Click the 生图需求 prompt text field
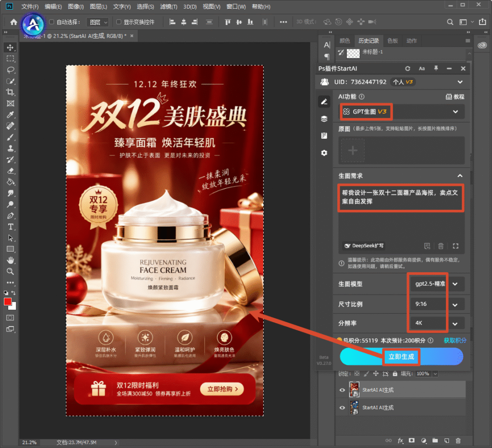 (401, 217)
